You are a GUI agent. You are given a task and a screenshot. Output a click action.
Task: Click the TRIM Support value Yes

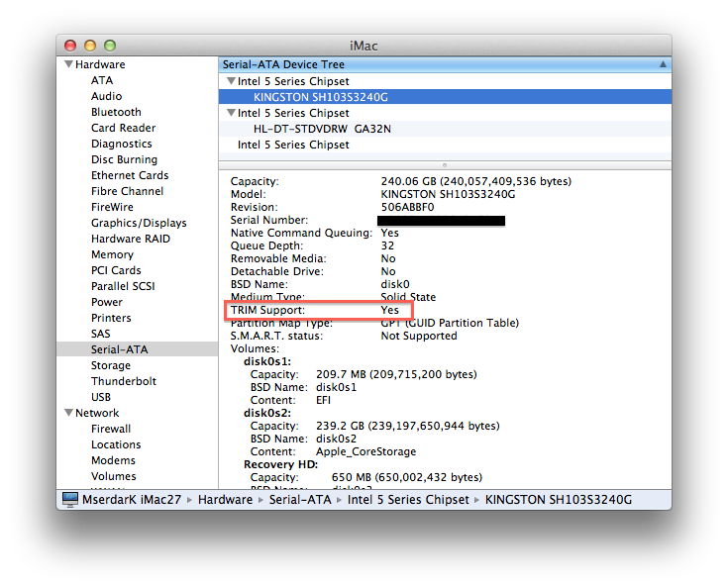click(389, 310)
